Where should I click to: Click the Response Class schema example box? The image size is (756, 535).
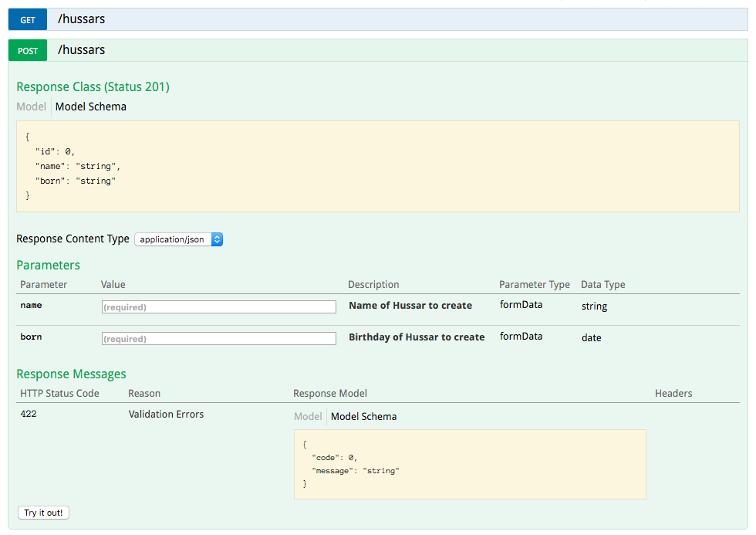(x=378, y=166)
